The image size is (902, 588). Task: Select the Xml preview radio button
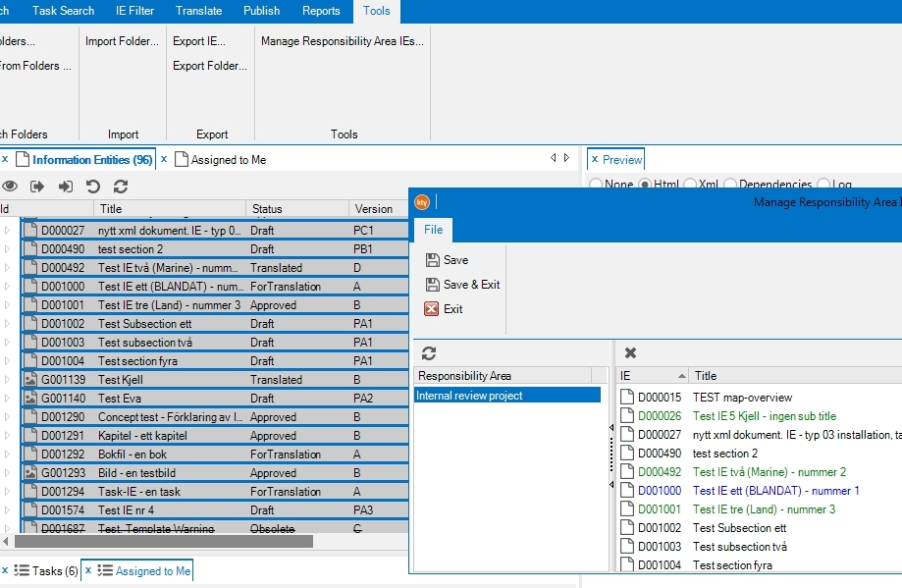coord(690,185)
